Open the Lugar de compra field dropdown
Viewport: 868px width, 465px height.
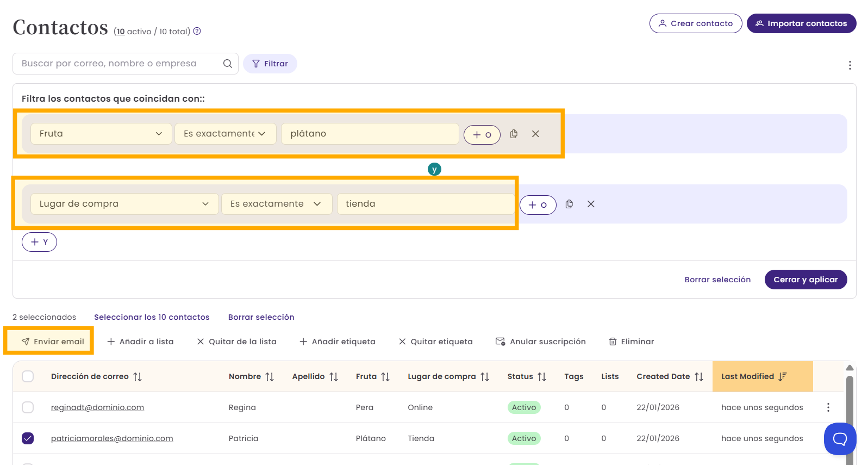(124, 204)
